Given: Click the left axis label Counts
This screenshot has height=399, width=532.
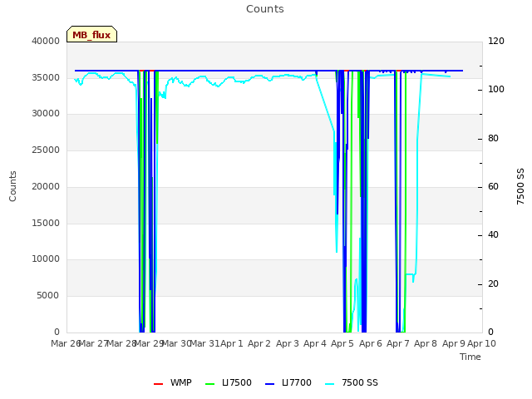Looking at the screenshot, I should (12, 186).
